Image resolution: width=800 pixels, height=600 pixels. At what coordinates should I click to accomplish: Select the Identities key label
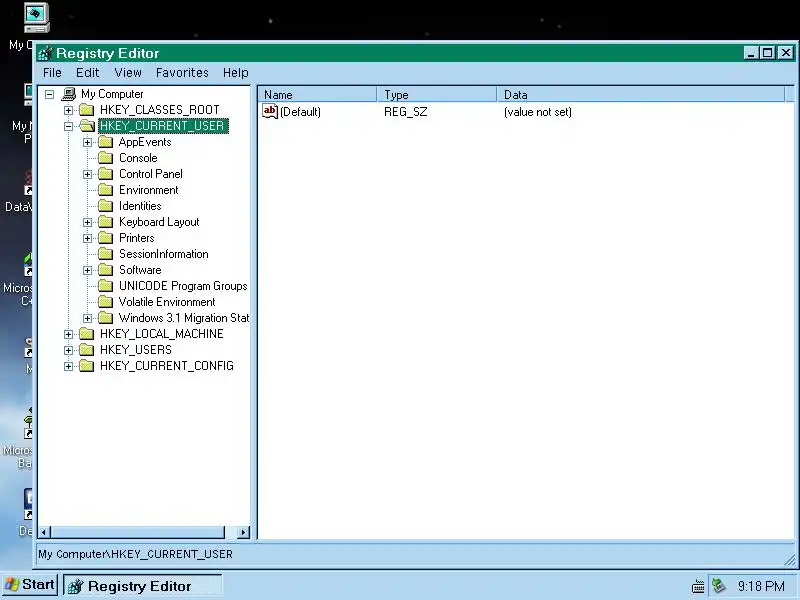point(140,206)
